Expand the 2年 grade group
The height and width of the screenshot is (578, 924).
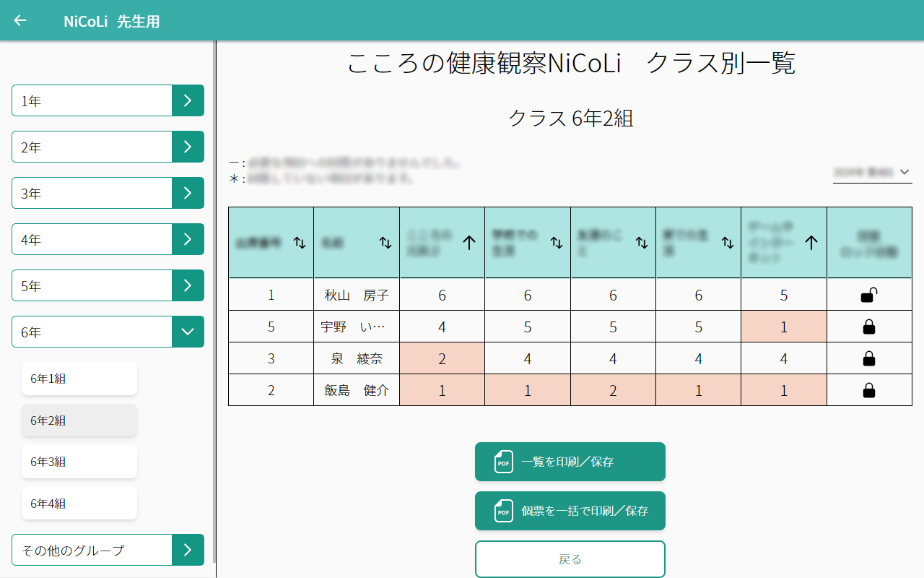(x=188, y=147)
